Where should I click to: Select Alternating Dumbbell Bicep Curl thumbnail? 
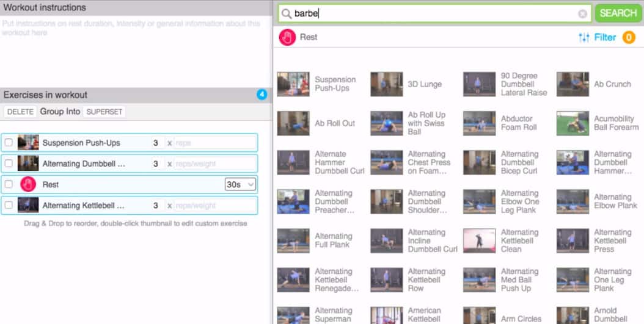pyautogui.click(x=479, y=162)
